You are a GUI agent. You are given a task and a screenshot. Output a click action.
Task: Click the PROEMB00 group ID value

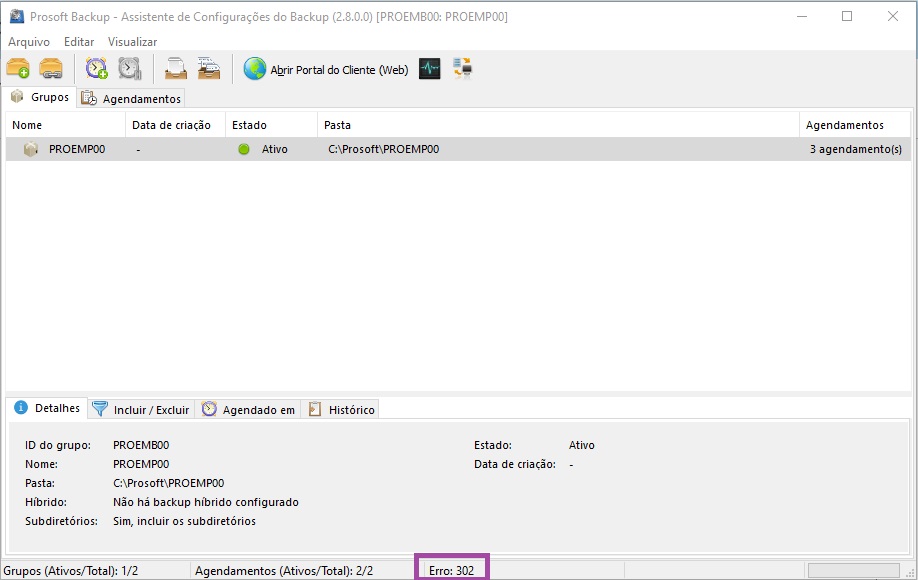coord(141,445)
